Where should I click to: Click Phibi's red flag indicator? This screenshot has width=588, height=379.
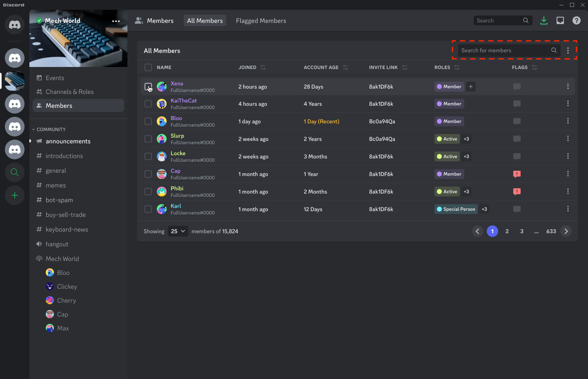point(517,191)
